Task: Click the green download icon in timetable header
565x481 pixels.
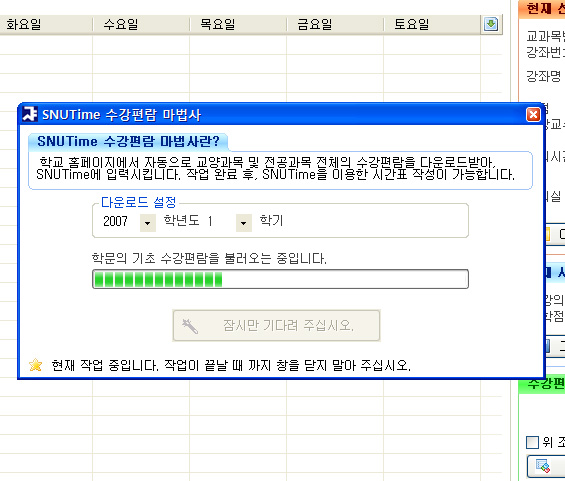Action: click(491, 25)
